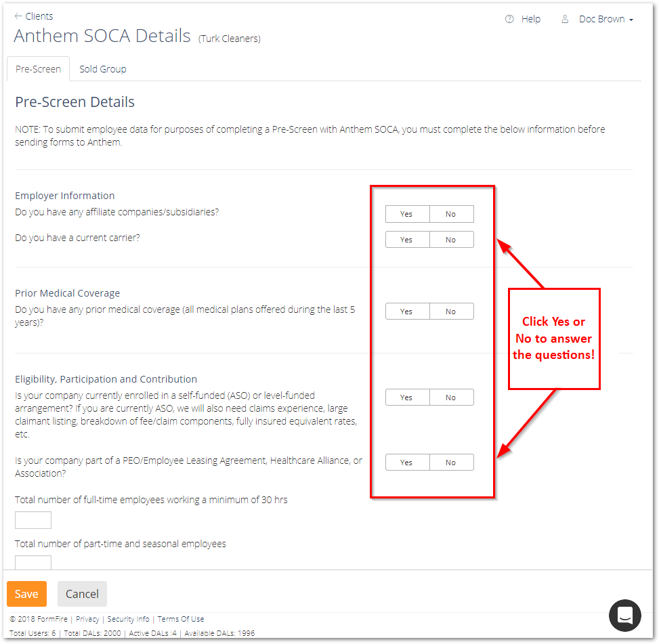Screen dimensions: 659x644
Task: Click the Anthem SOCA Details heading
Action: point(102,36)
